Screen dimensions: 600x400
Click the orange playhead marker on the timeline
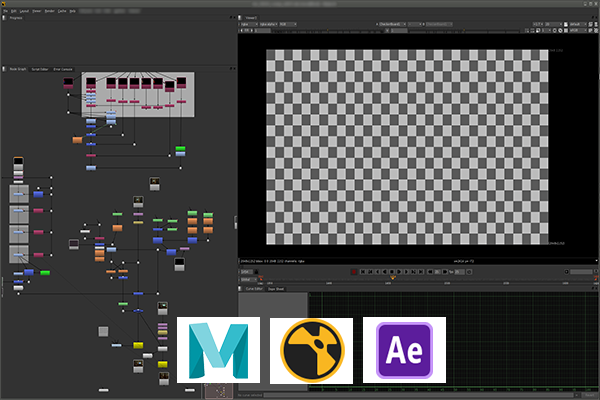[392, 278]
